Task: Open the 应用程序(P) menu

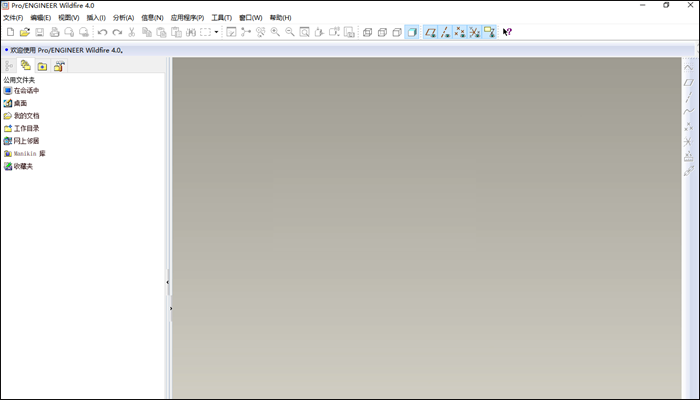Action: coord(187,17)
